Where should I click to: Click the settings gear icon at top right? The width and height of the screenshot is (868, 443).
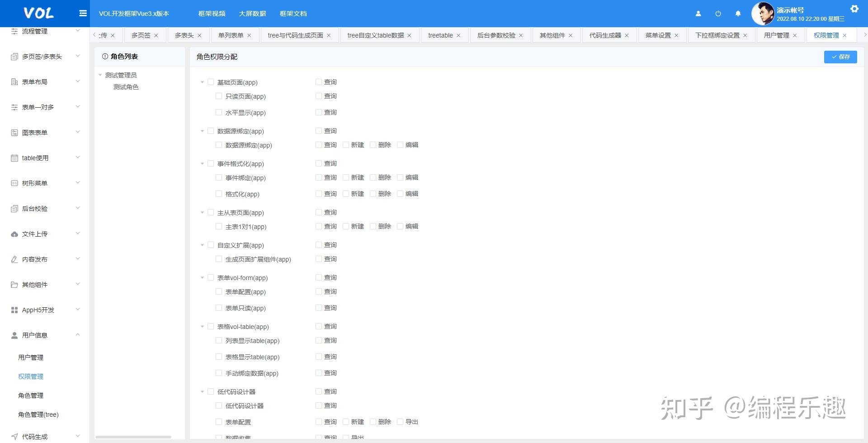(x=854, y=8)
